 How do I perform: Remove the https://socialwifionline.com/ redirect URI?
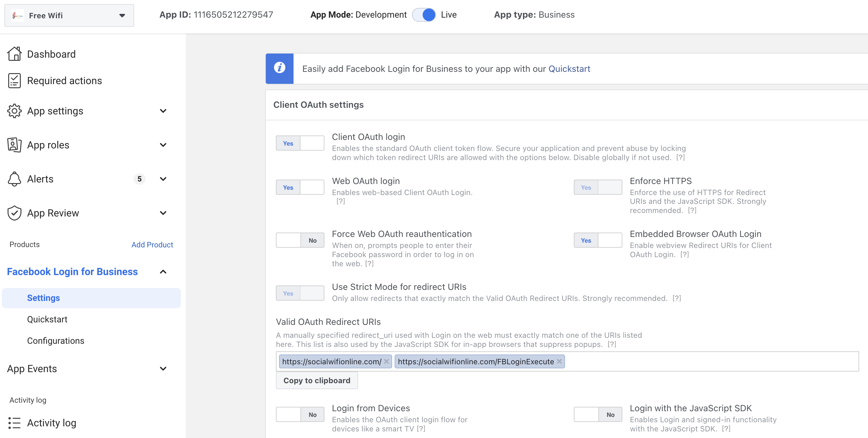(386, 361)
